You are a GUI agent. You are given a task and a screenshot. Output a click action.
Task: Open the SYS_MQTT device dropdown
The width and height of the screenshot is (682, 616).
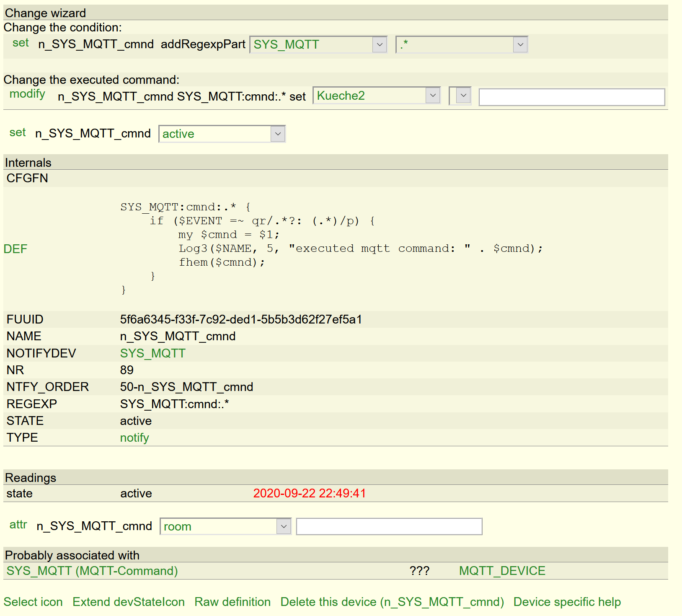(318, 45)
